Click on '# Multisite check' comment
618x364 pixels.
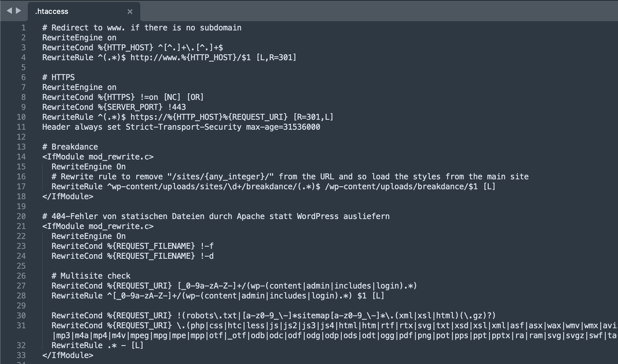[91, 276]
